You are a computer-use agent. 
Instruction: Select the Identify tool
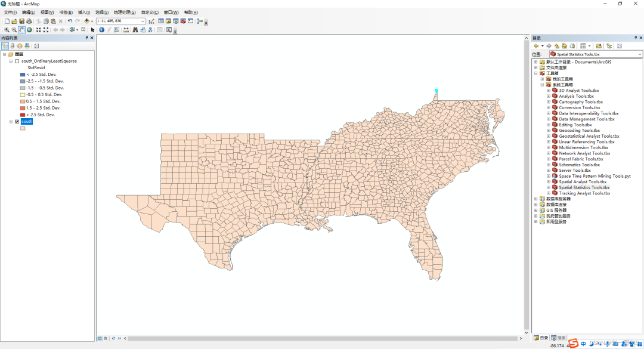(x=101, y=30)
